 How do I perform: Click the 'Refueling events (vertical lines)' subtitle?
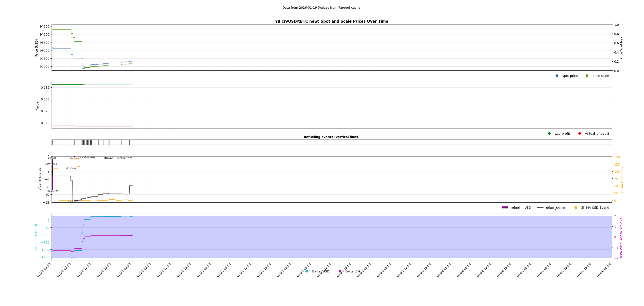tap(332, 137)
